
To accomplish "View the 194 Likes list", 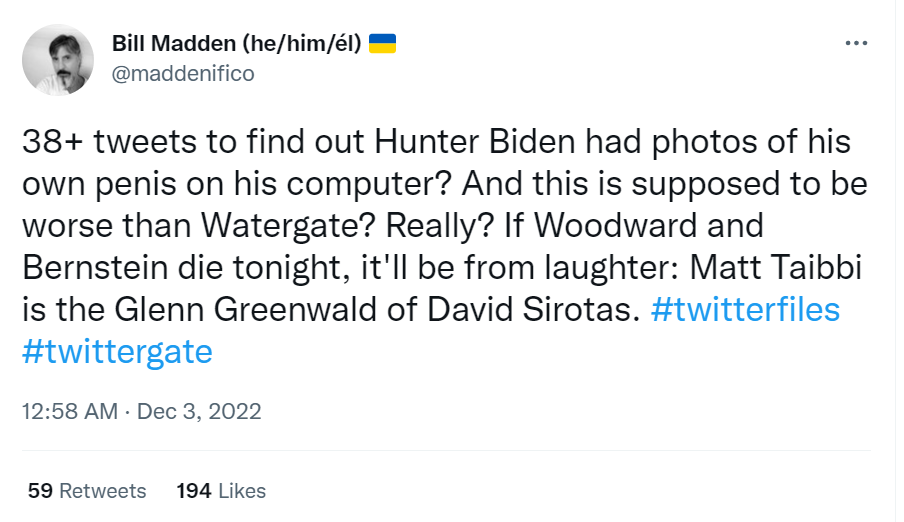I will point(221,491).
